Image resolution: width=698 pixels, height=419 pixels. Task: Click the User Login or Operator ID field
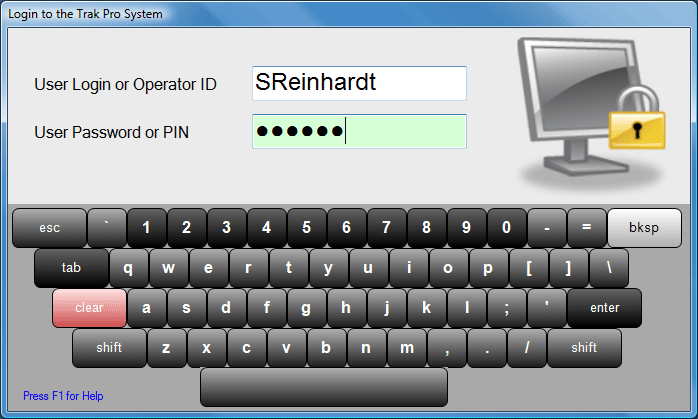coord(359,83)
